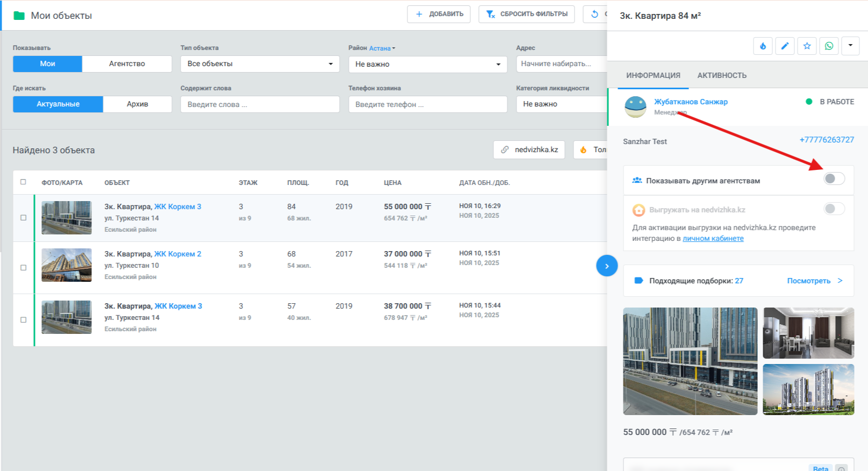Image resolution: width=868 pixels, height=471 pixels.
Task: Click the Добавить button
Action: pos(439,14)
